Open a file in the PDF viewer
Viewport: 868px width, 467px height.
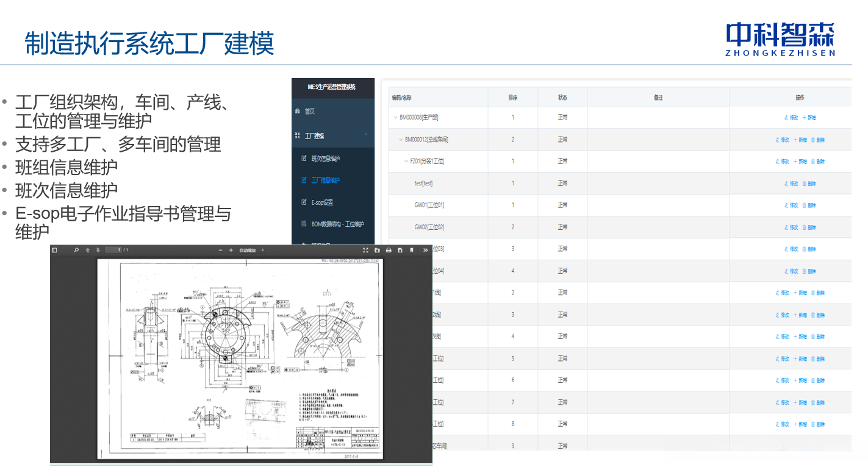378,250
